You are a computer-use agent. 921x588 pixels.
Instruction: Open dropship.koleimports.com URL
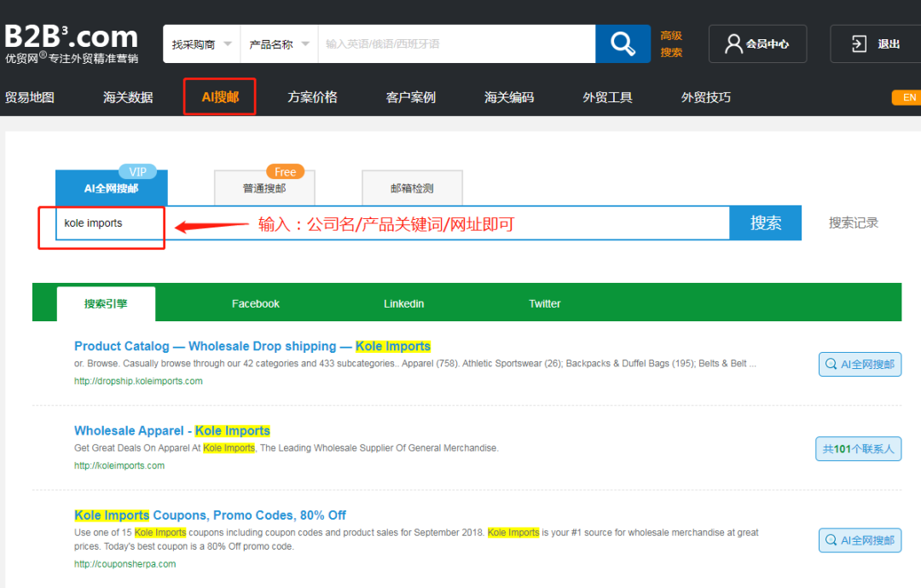pyautogui.click(x=138, y=381)
